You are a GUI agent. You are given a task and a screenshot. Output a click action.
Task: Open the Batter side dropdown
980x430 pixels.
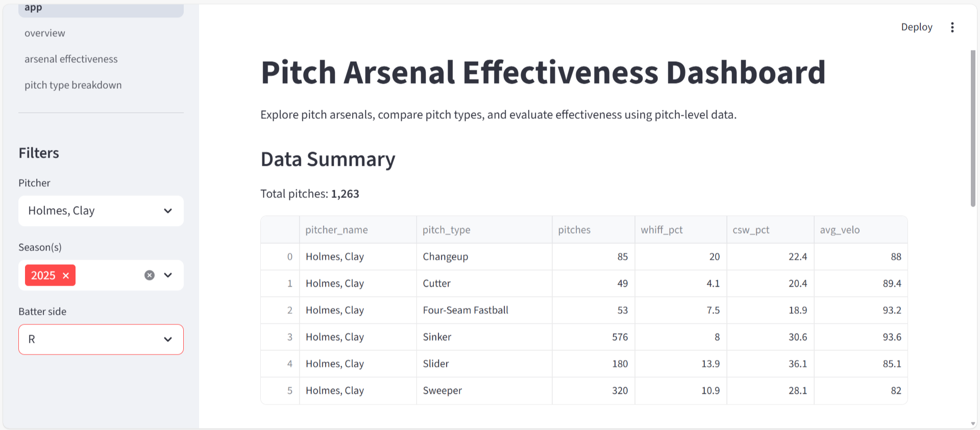click(101, 340)
